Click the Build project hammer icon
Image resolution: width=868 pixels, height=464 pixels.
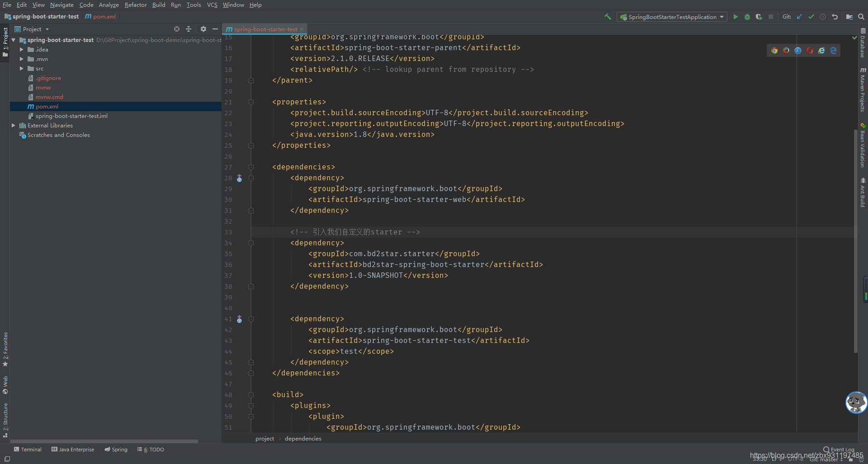[608, 17]
